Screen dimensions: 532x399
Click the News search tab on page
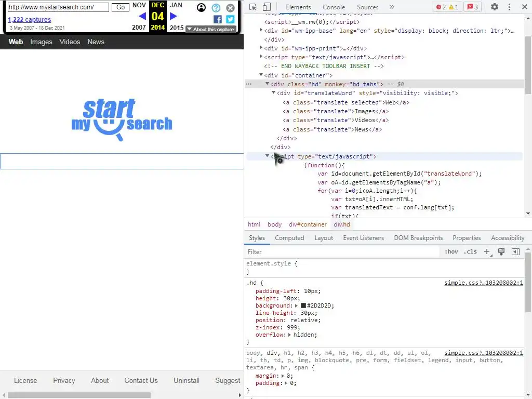(x=96, y=42)
